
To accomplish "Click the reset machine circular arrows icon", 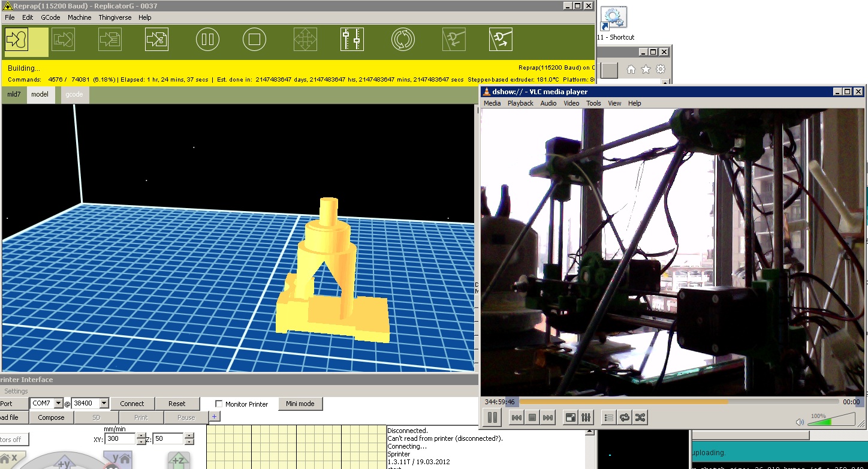I will click(x=403, y=40).
